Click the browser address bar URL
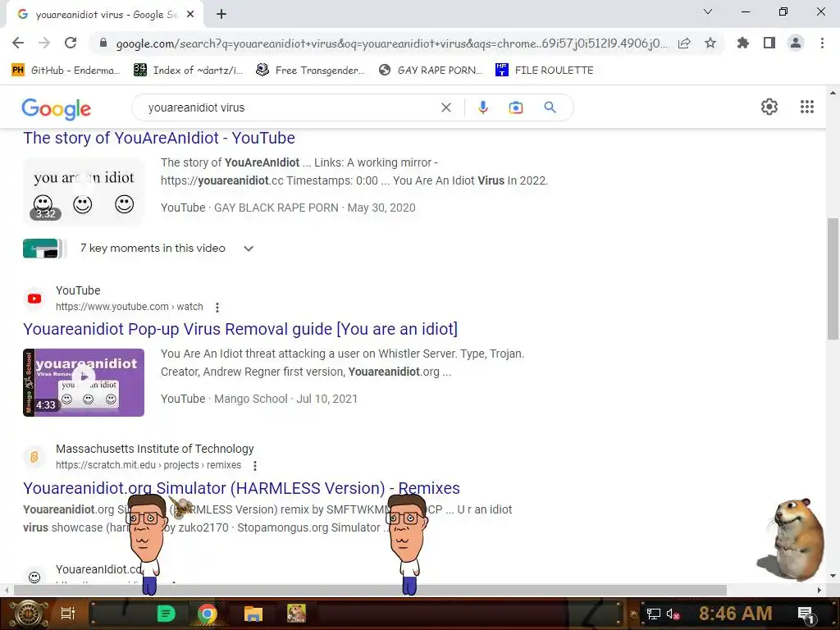Screen dimensions: 840x630 391,43
